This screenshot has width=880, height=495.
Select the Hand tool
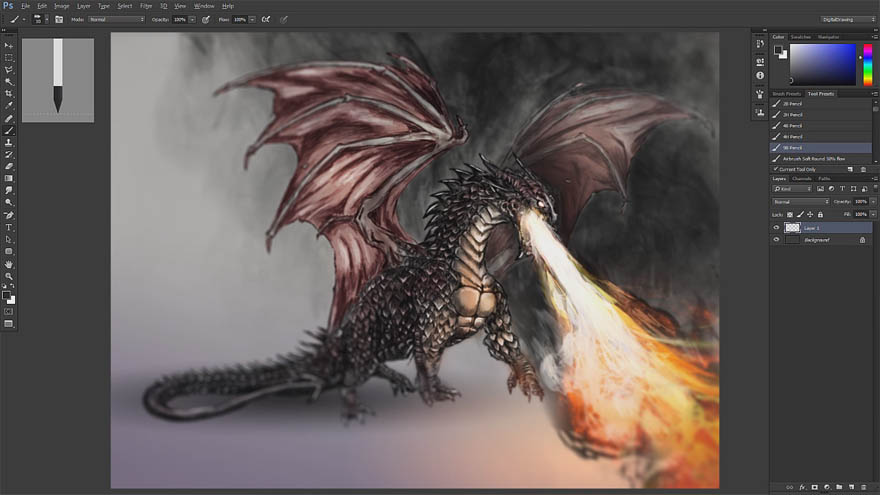click(x=8, y=264)
